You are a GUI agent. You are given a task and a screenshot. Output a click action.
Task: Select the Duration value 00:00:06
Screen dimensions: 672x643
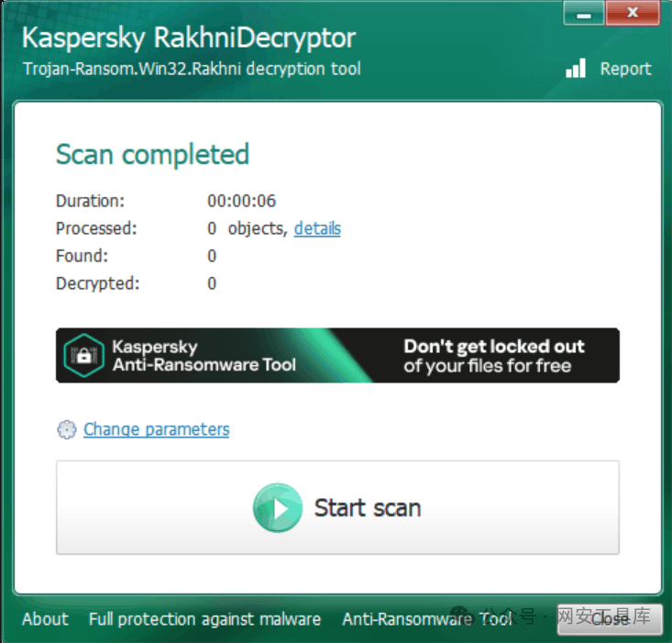pyautogui.click(x=242, y=201)
